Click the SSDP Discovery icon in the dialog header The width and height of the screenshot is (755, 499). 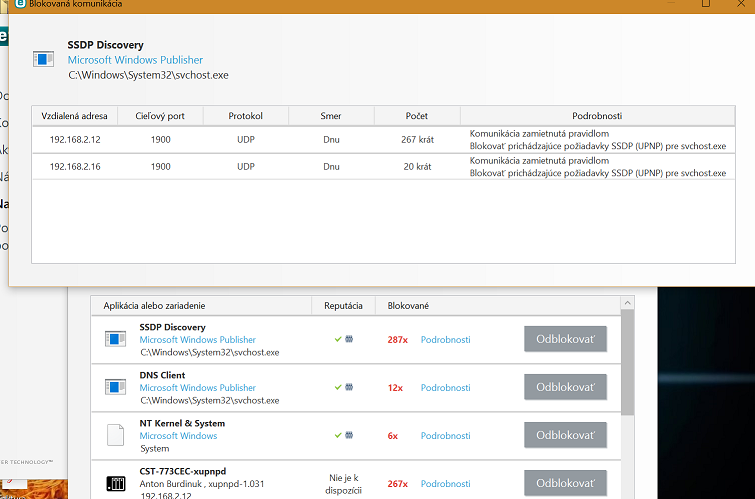[x=43, y=59]
